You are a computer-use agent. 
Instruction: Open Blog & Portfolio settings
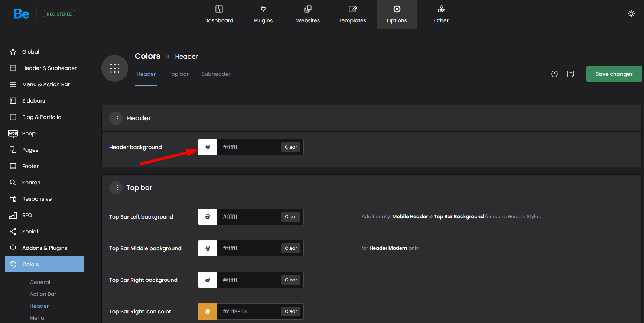pos(45,117)
